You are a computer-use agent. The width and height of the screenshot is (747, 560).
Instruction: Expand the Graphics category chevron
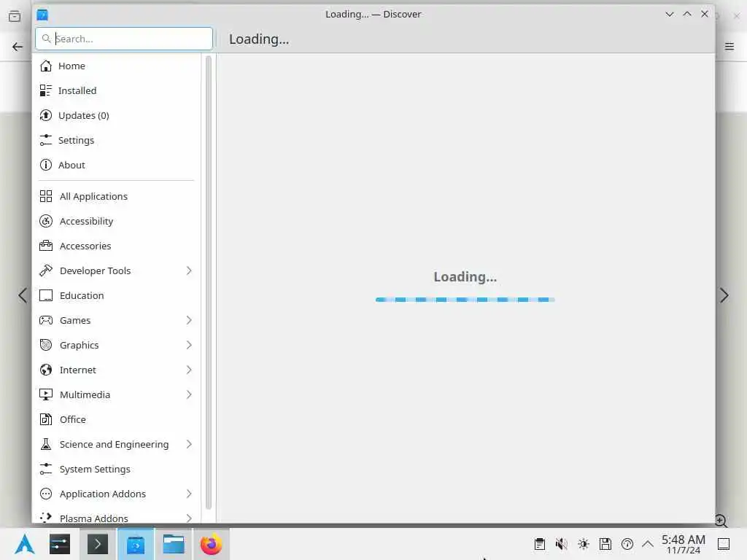pos(189,345)
